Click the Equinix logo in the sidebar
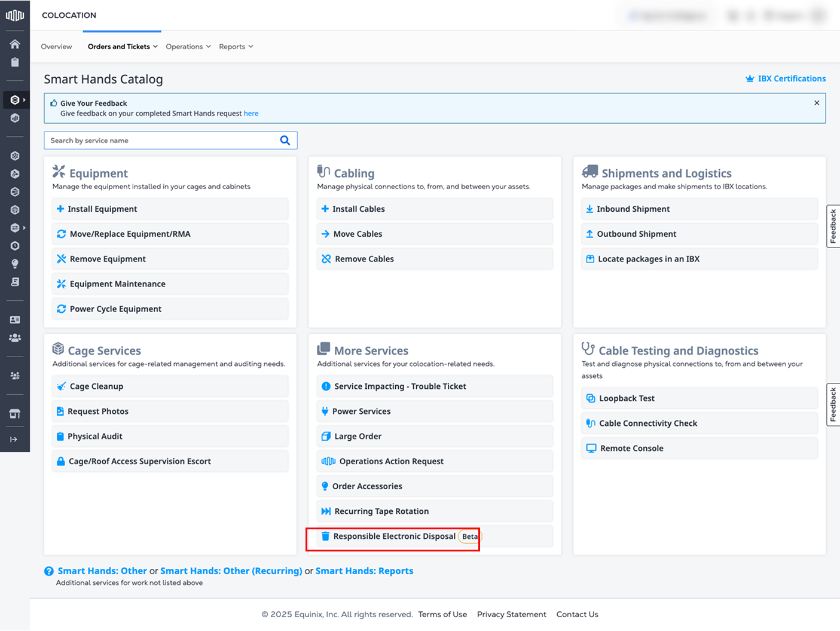 coord(15,16)
